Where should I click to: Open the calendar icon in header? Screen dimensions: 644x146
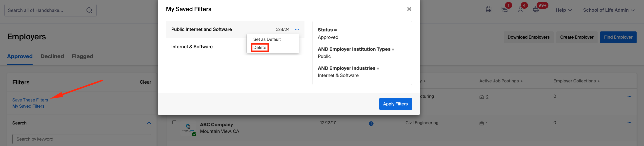coord(488,10)
